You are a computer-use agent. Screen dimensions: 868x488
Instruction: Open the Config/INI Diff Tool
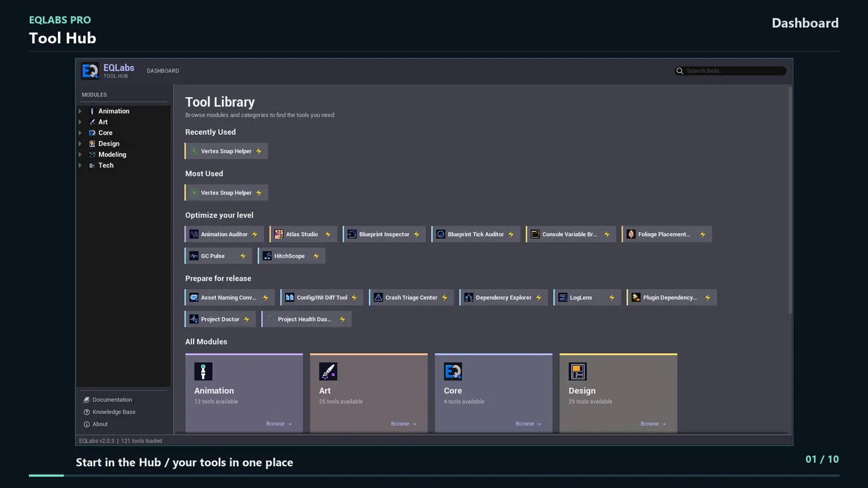[322, 298]
